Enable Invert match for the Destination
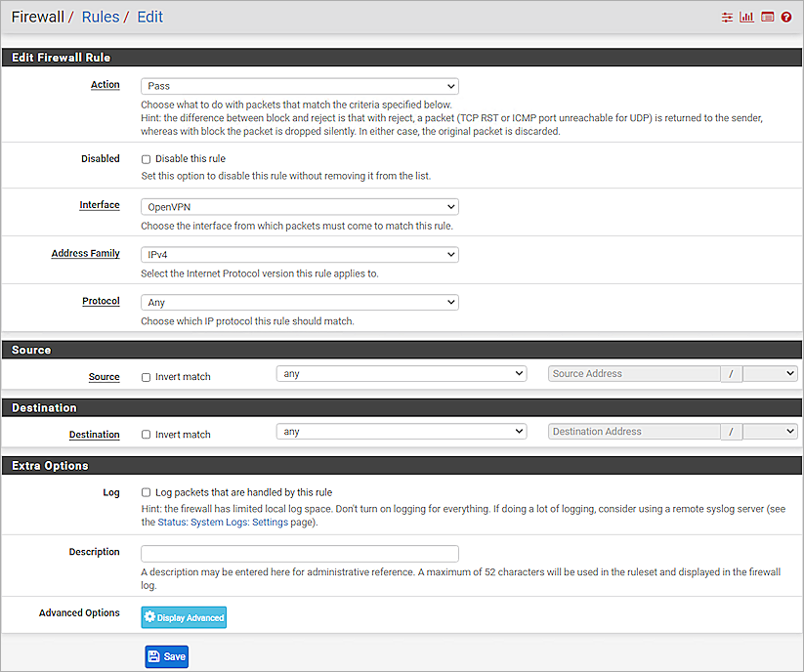This screenshot has width=804, height=672. (x=145, y=435)
